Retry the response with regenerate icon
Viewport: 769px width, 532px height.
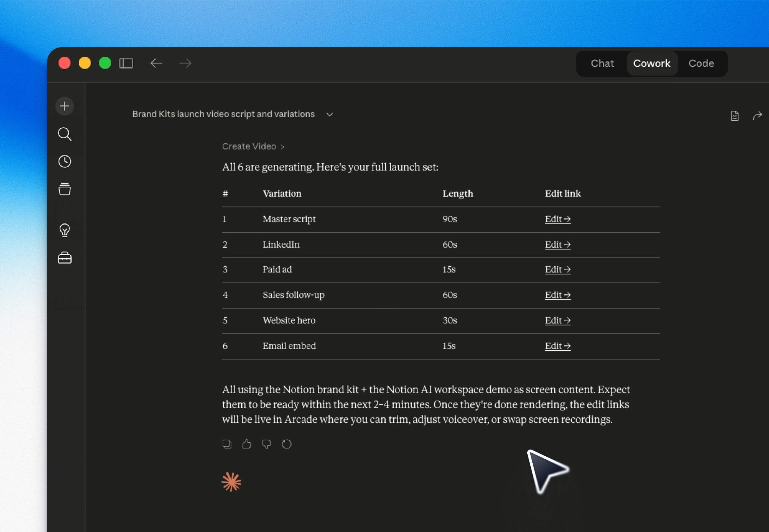[287, 444]
